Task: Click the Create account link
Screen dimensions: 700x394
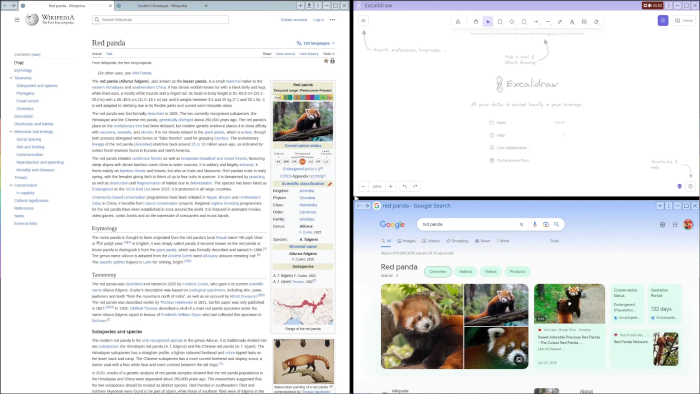Action: click(293, 20)
